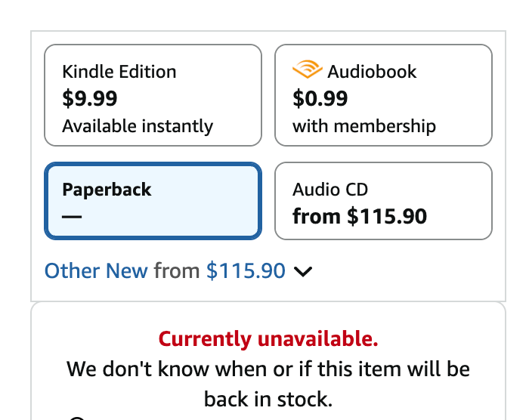529x420 pixels.
Task: Click the 'Audio CD' title text
Action: (330, 190)
